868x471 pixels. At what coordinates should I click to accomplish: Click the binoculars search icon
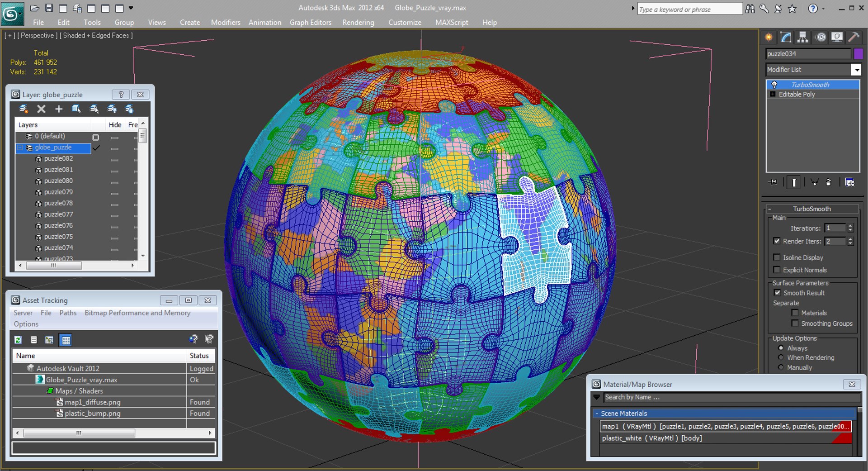(x=750, y=9)
